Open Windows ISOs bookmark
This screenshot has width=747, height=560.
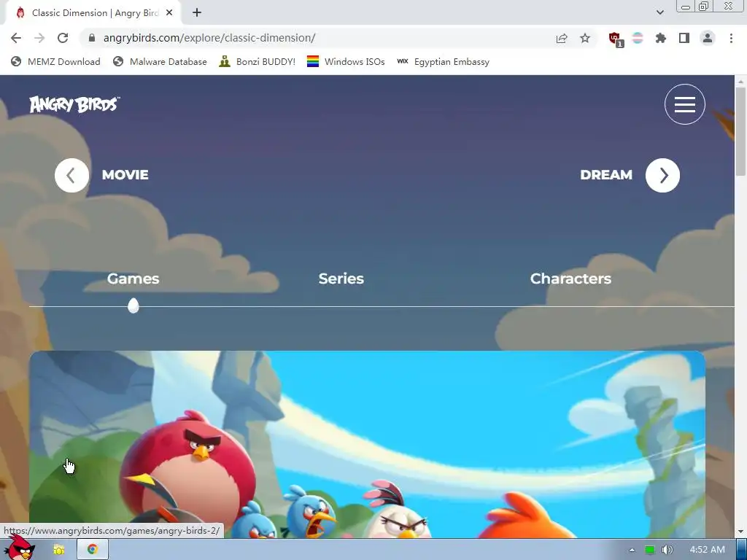coord(346,61)
